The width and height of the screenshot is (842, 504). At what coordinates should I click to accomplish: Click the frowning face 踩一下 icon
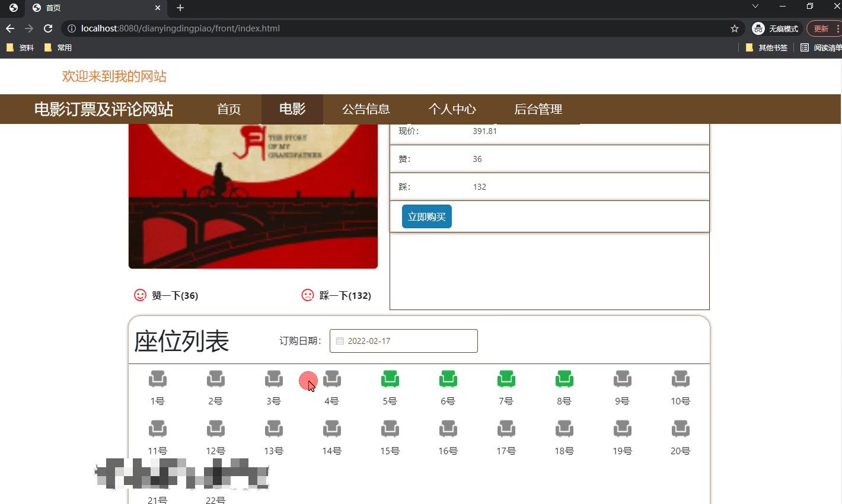307,295
